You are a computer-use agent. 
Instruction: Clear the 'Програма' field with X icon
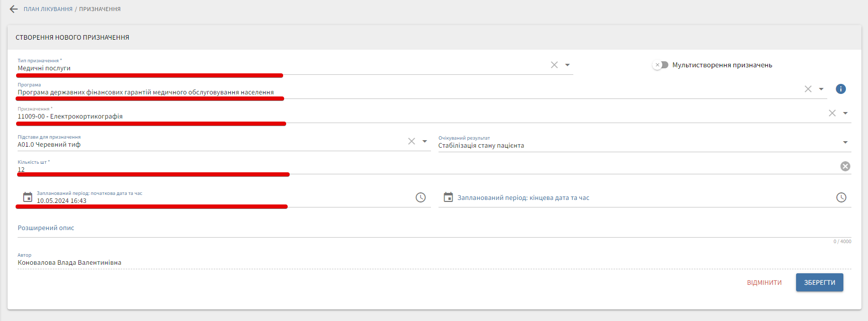808,89
